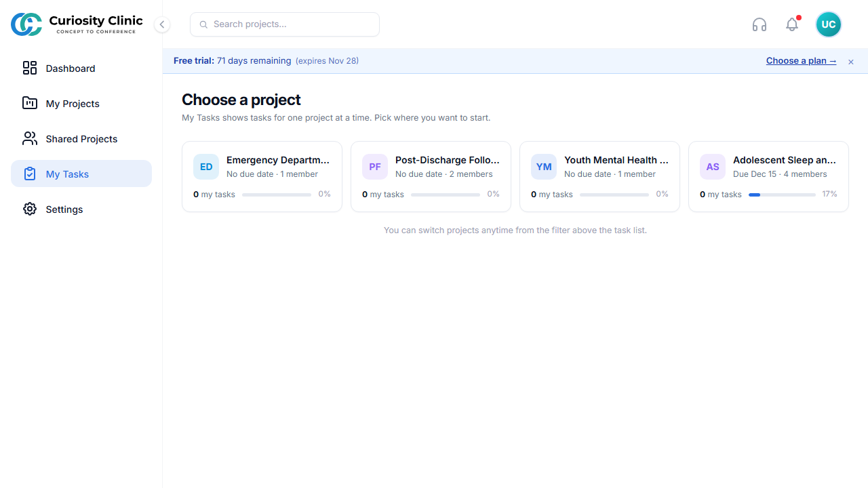The width and height of the screenshot is (868, 488).
Task: Click the 'Choose a project' heading
Action: click(241, 100)
